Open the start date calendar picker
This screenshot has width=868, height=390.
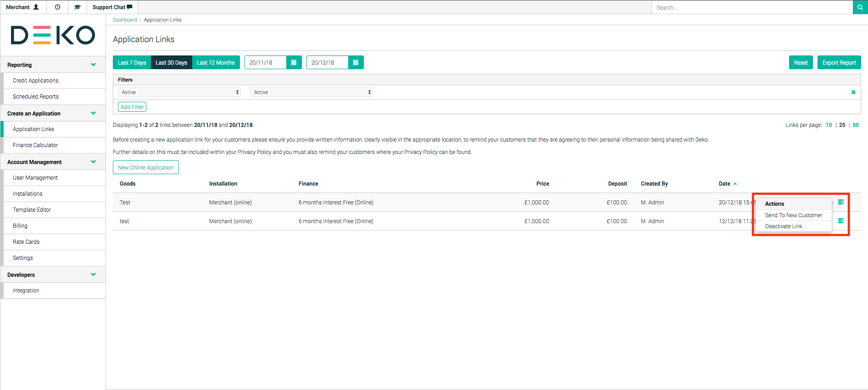point(294,62)
